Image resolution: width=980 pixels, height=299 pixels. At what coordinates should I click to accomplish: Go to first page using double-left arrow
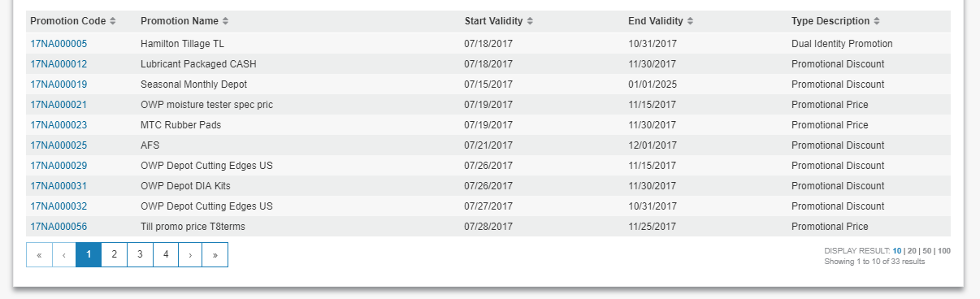pyautogui.click(x=39, y=254)
